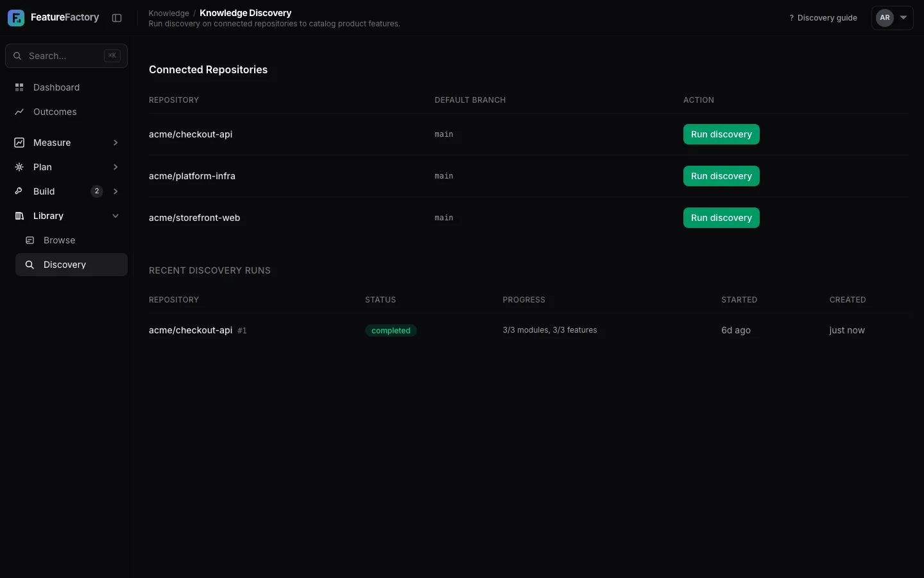This screenshot has width=924, height=578.
Task: Click acme/platform-infra repository name
Action: point(192,176)
